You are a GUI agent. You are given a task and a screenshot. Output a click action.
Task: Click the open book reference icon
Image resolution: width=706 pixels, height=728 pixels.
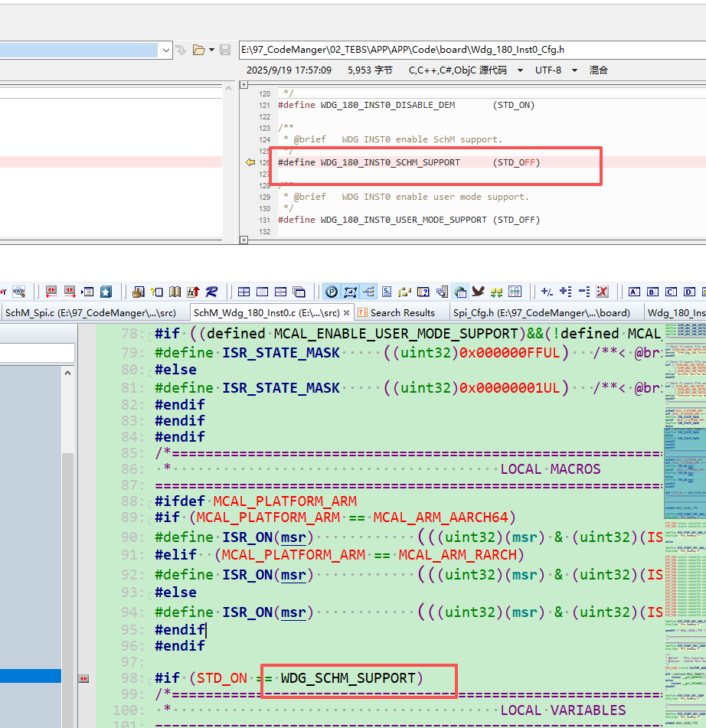175,292
